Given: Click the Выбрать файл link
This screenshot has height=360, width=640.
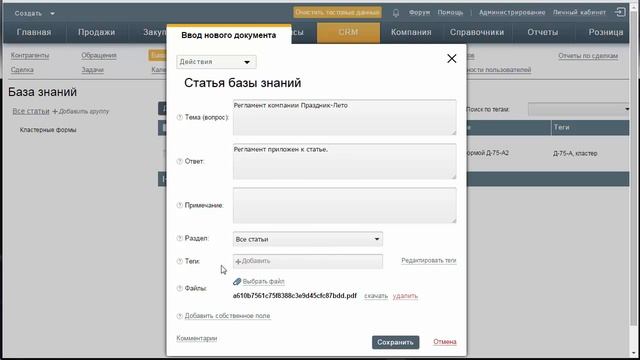Looking at the screenshot, I should tap(263, 282).
